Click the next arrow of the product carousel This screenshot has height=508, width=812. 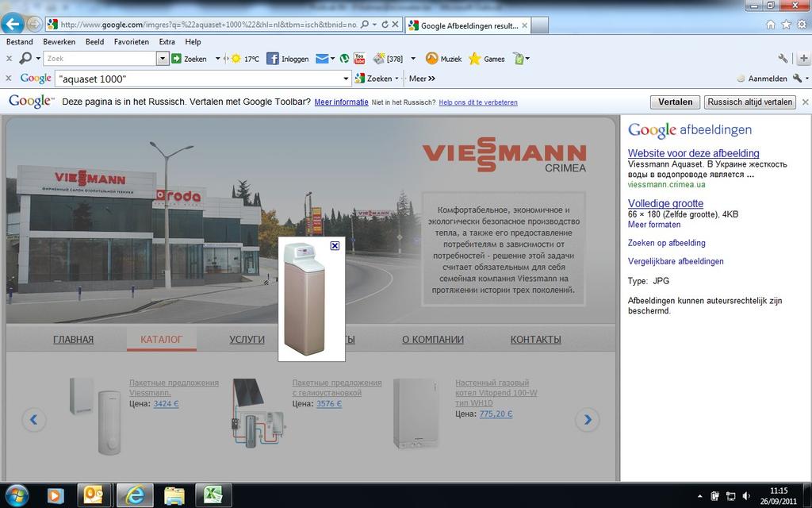pyautogui.click(x=588, y=419)
